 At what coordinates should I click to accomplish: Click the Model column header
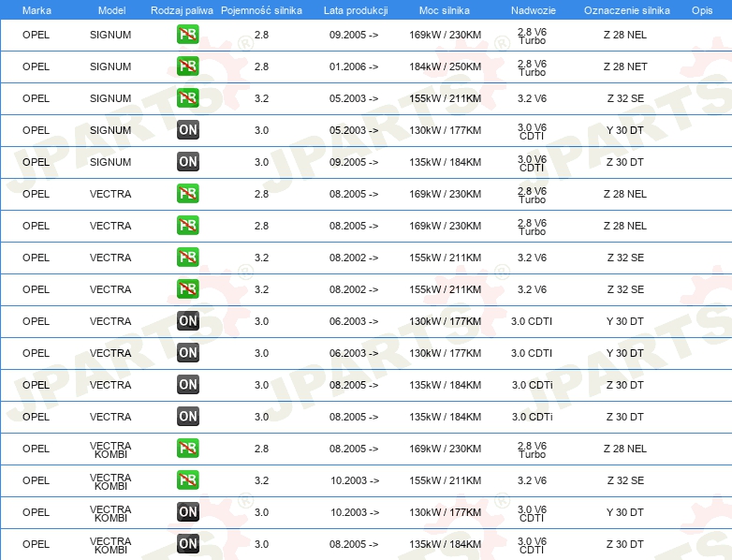tap(111, 10)
